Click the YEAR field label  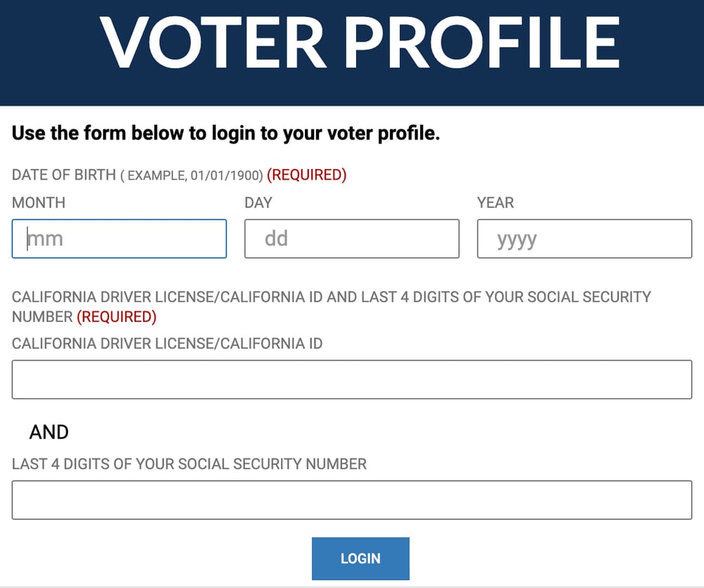click(x=495, y=203)
